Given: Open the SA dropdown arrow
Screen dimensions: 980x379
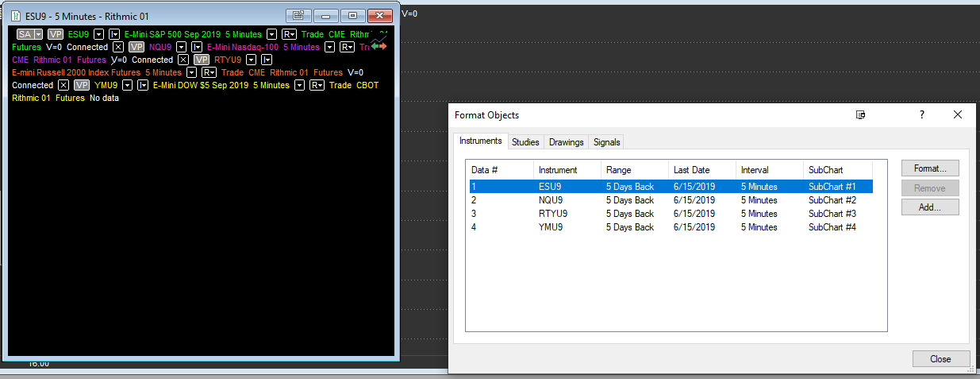Looking at the screenshot, I should (x=38, y=34).
